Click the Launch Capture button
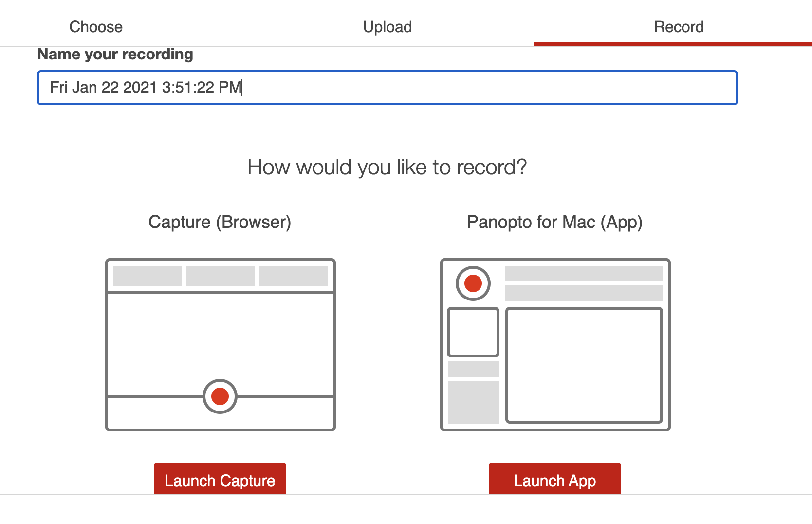This screenshot has width=812, height=524. [x=220, y=479]
